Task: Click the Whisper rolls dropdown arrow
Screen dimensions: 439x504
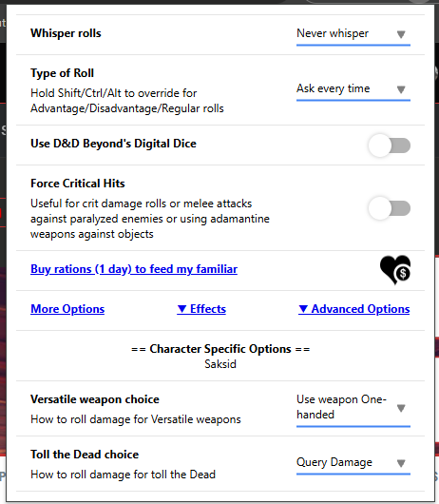Action: tap(401, 34)
